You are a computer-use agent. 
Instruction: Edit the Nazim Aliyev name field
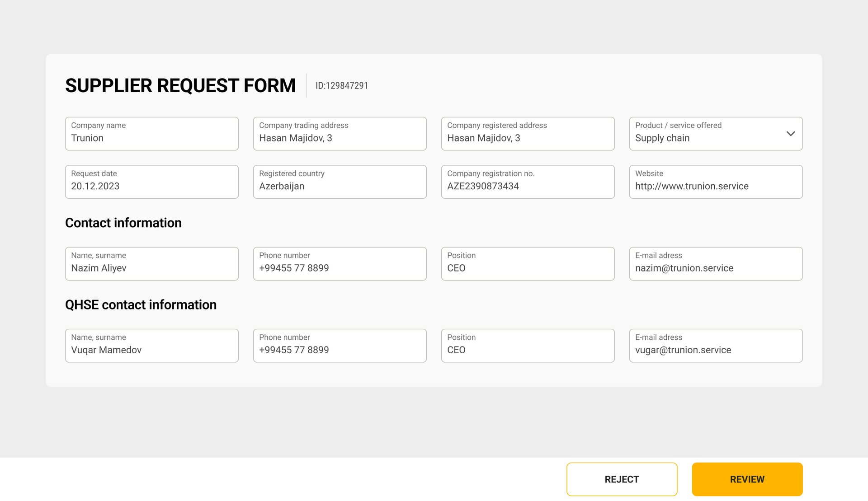(x=151, y=264)
